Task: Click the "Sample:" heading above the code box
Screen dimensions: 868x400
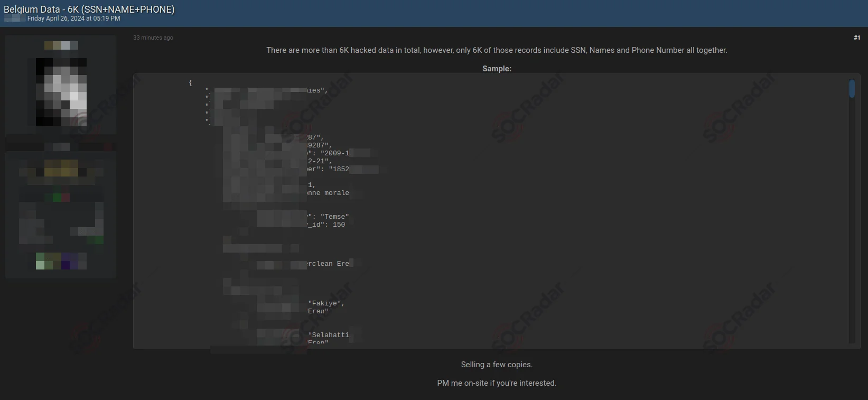Action: point(497,69)
